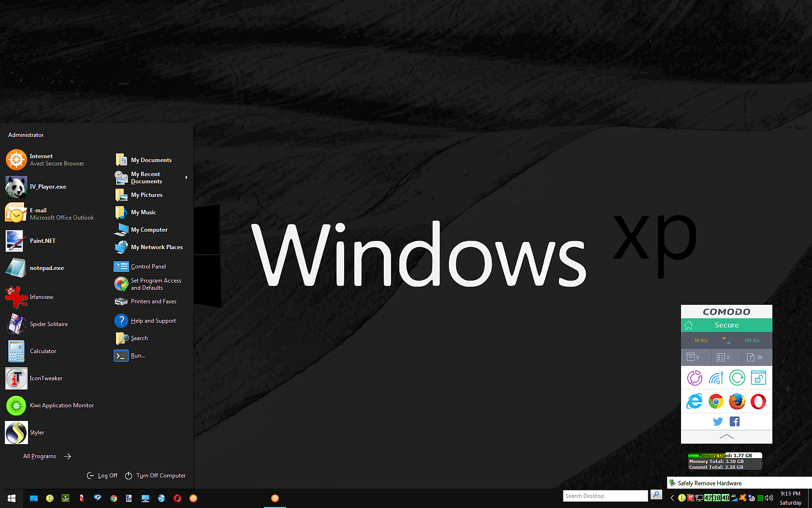Launch Opera from Comodo widget

[758, 402]
